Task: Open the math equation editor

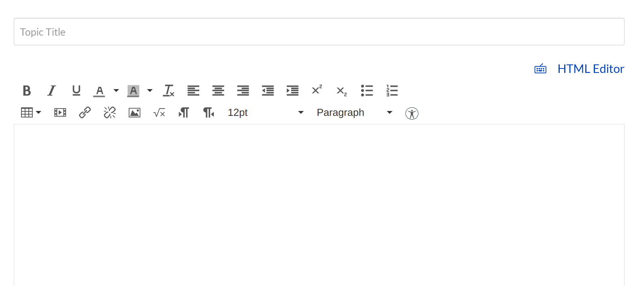Action: click(x=159, y=113)
